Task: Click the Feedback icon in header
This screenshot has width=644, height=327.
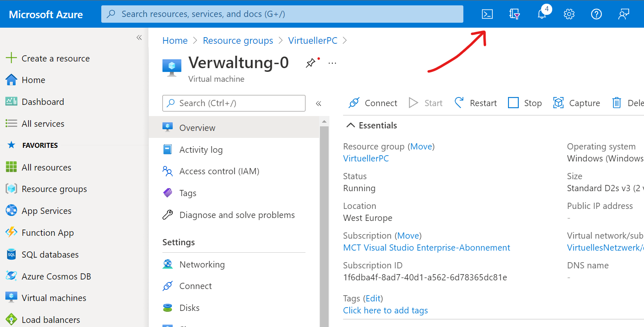Action: click(624, 14)
